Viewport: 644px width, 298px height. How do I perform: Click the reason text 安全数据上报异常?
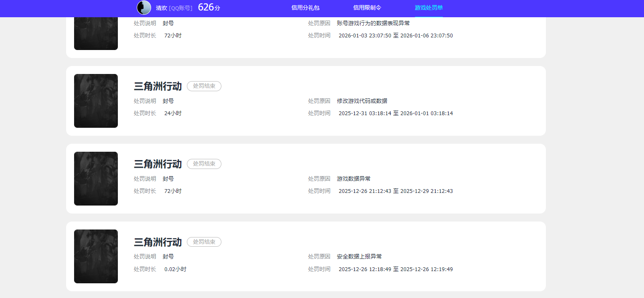tap(359, 256)
